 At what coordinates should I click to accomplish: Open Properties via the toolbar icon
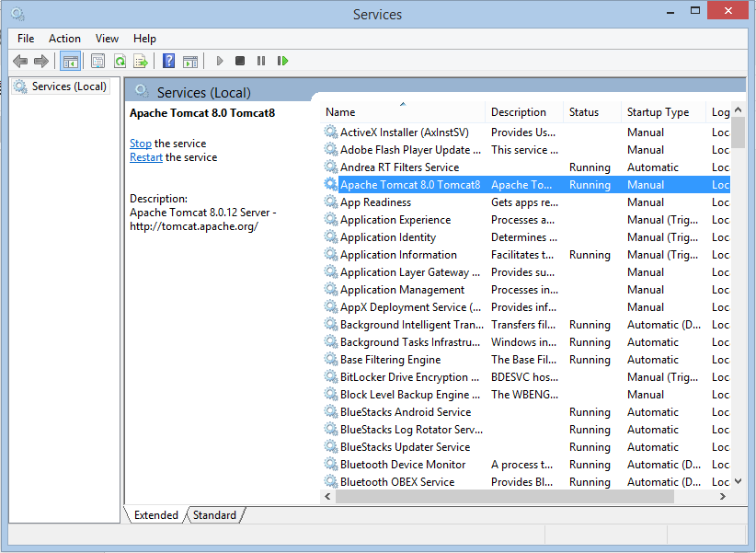97,62
